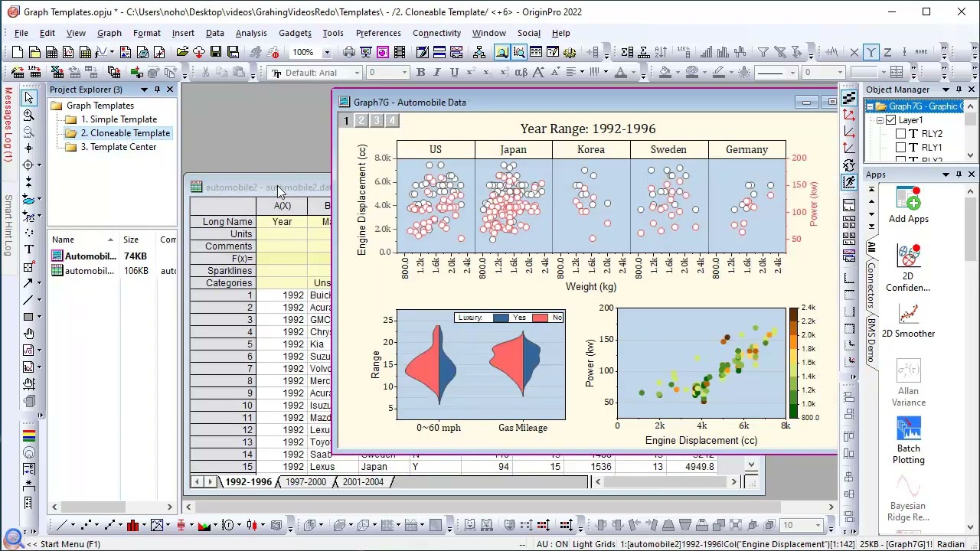Click the Print icon in toolbar

point(349,52)
